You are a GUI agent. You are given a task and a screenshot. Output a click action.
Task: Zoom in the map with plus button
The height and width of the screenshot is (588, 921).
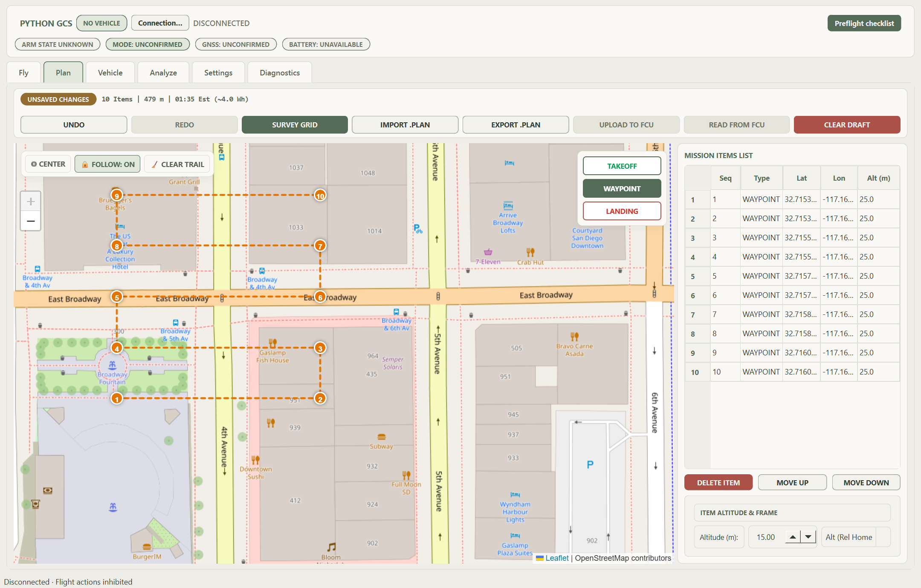pos(31,201)
